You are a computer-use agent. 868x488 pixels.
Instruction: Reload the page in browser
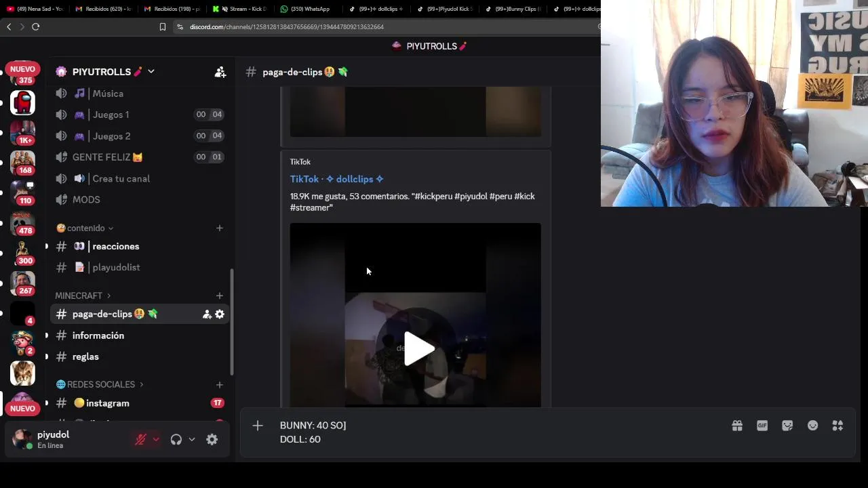tap(35, 26)
